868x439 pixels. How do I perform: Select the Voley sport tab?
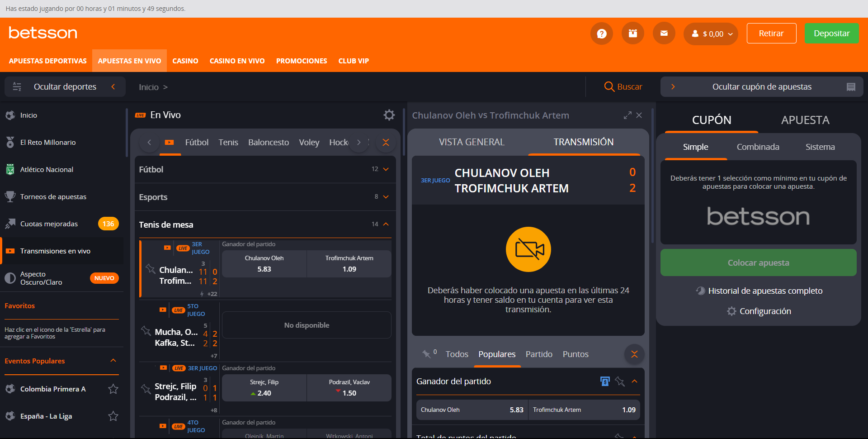[x=309, y=143]
